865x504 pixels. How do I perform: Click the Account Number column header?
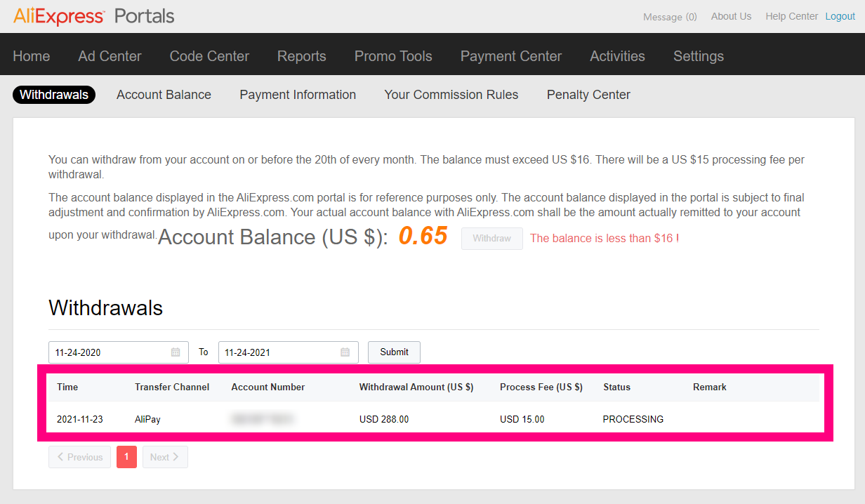click(268, 387)
